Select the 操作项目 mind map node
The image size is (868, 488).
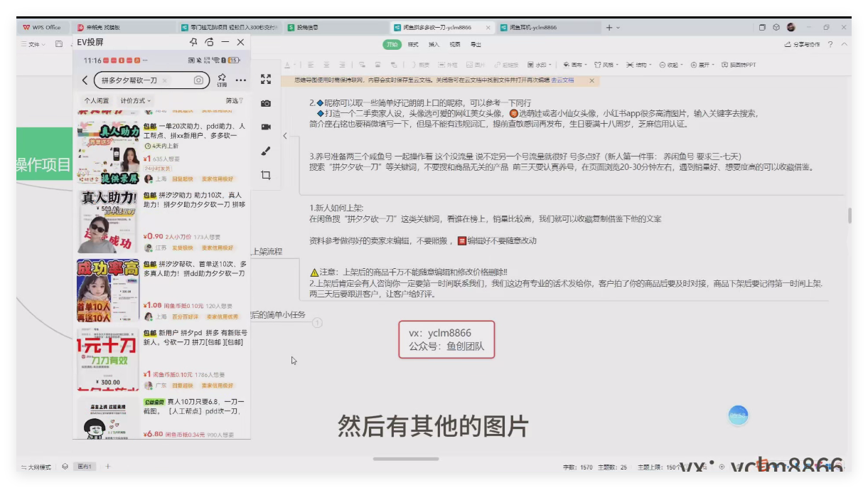(44, 165)
